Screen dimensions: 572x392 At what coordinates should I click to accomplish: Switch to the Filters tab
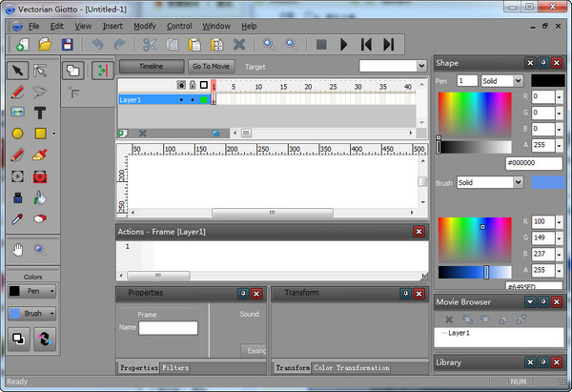tap(175, 367)
